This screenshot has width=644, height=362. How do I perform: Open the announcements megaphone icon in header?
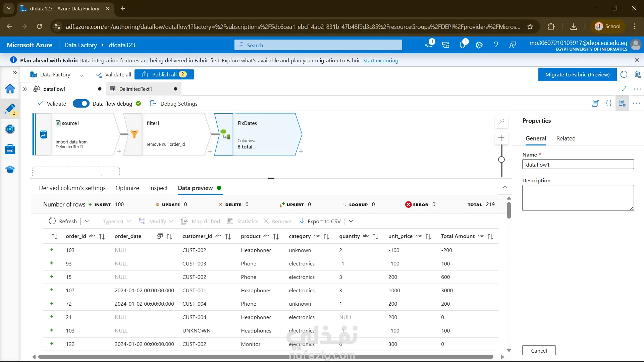(429, 45)
